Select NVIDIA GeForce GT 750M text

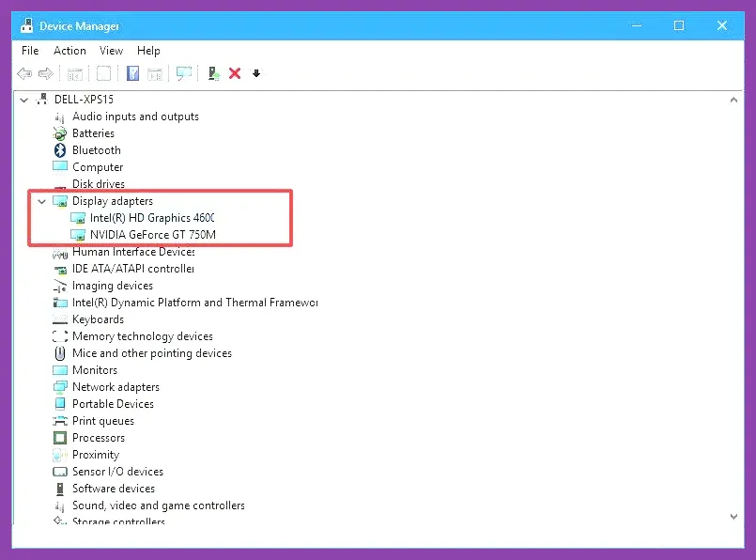153,235
